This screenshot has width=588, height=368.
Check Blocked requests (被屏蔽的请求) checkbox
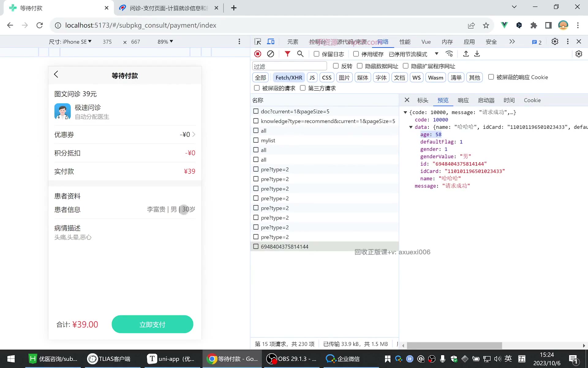click(257, 88)
